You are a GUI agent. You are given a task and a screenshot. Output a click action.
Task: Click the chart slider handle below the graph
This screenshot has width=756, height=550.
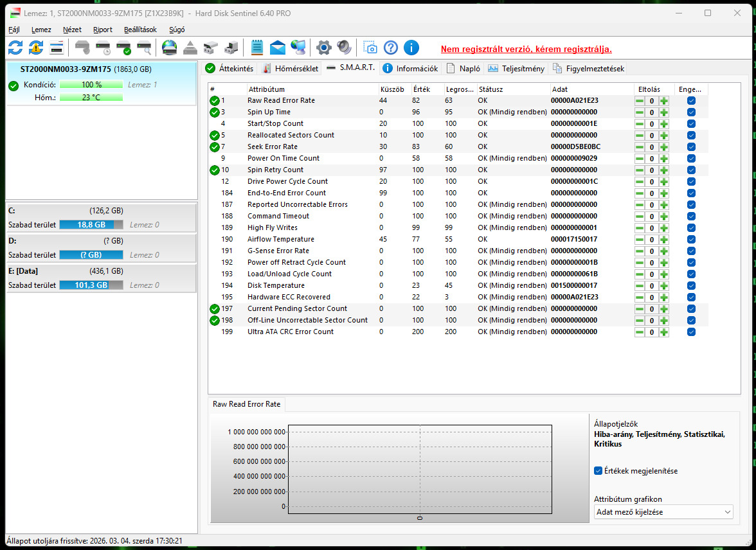tap(420, 518)
